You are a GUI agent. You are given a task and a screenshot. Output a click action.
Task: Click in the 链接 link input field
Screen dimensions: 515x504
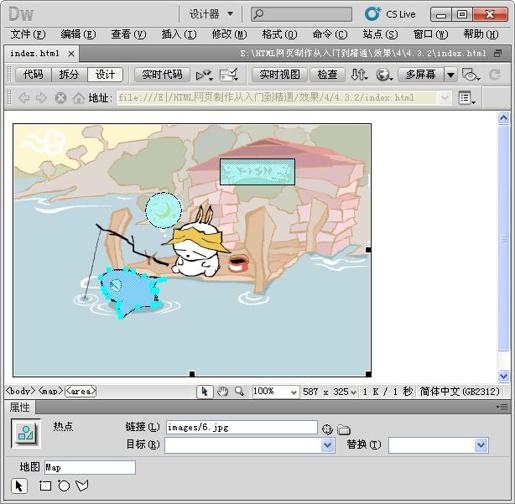[x=242, y=427]
